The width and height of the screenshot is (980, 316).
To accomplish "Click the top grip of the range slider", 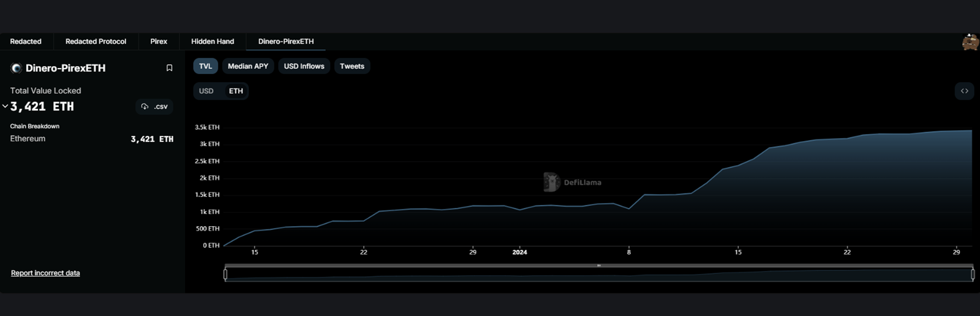I will 599,265.
